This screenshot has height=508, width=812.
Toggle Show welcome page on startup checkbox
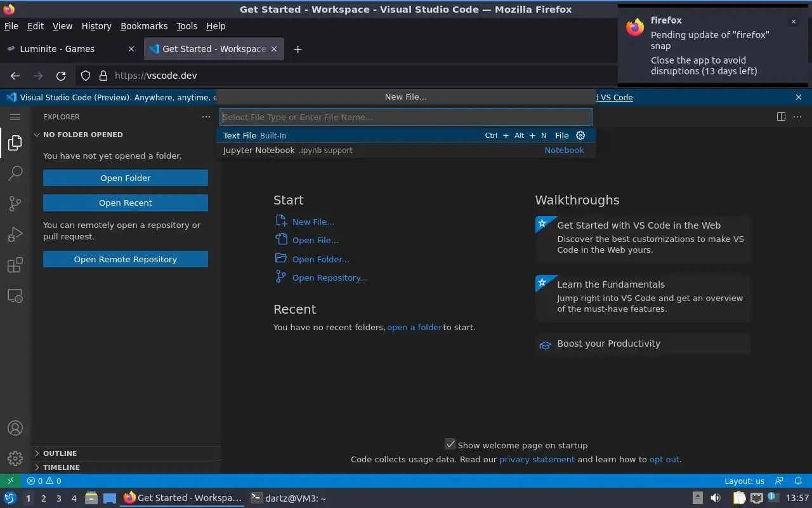450,444
